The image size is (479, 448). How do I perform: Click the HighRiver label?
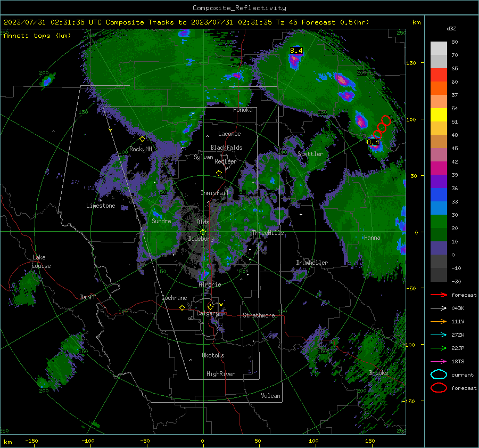point(221,374)
